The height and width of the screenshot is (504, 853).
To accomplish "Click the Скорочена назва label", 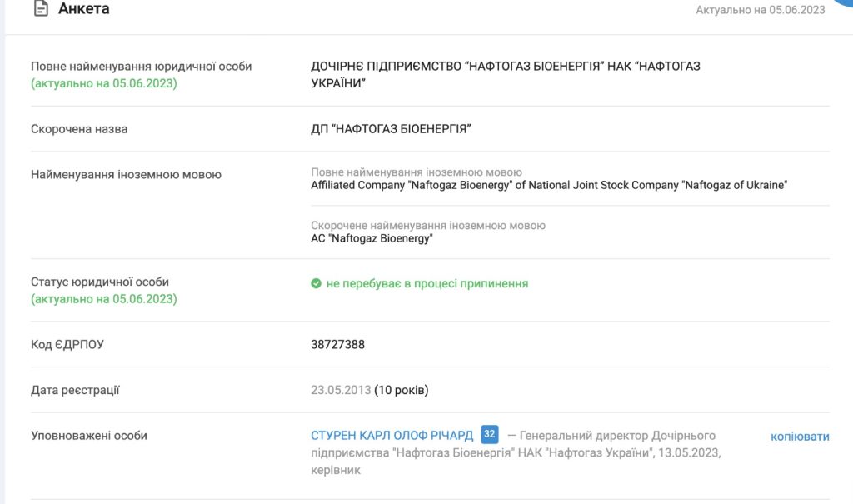I will [x=79, y=129].
